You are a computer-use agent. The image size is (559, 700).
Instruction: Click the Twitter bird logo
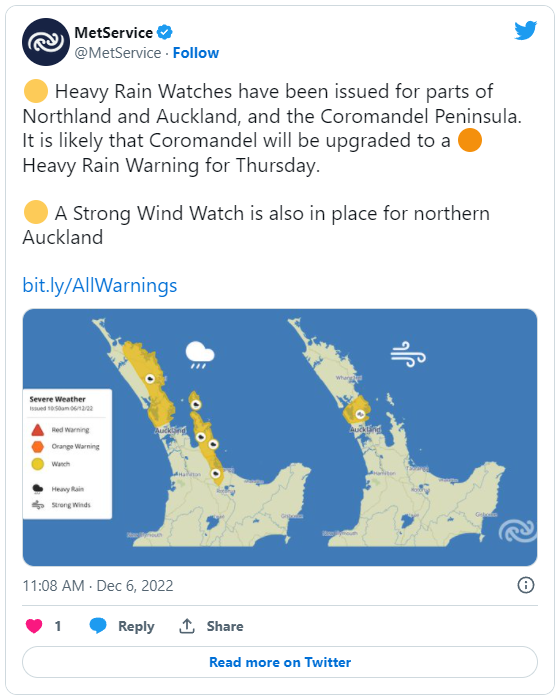[526, 30]
